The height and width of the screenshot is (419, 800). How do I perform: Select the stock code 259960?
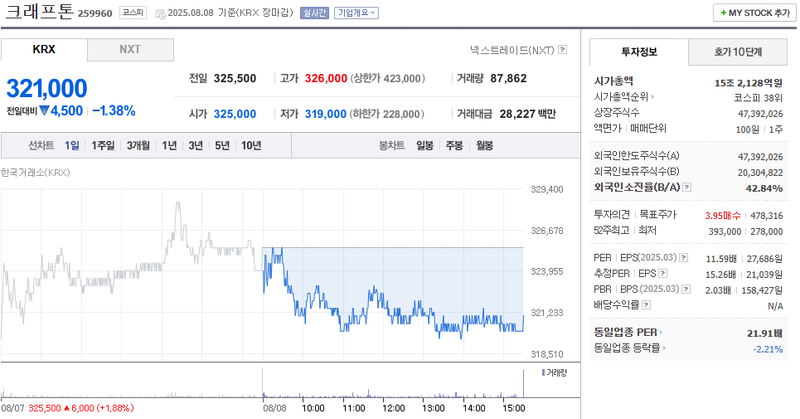(95, 14)
